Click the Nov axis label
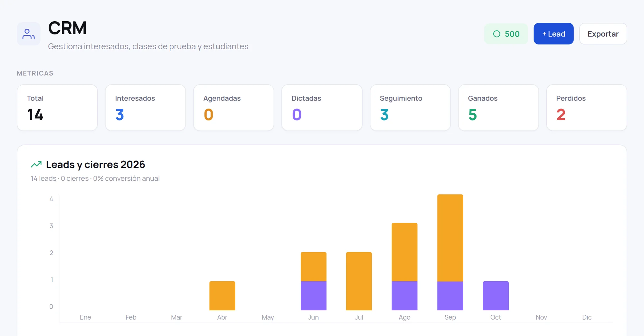 click(541, 317)
